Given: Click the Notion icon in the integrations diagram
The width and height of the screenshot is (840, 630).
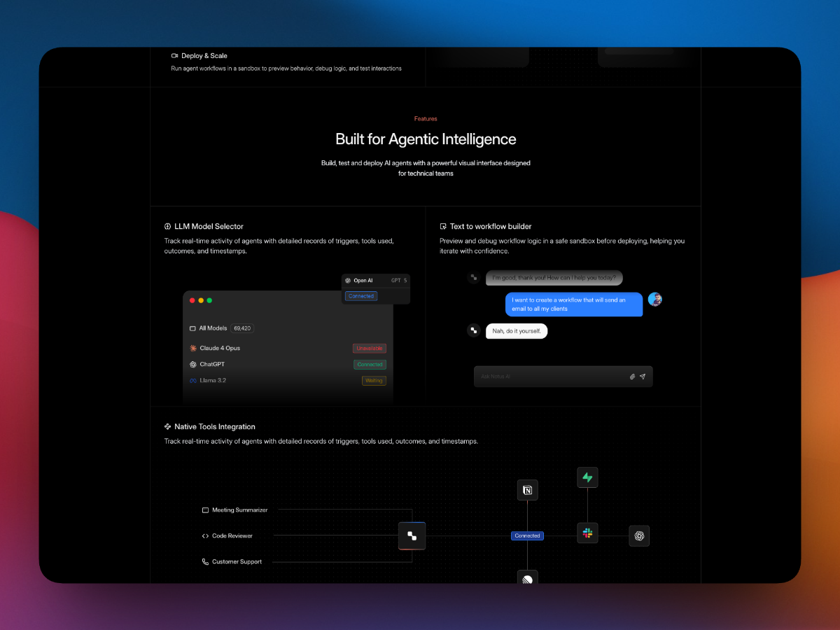Looking at the screenshot, I should click(x=527, y=490).
